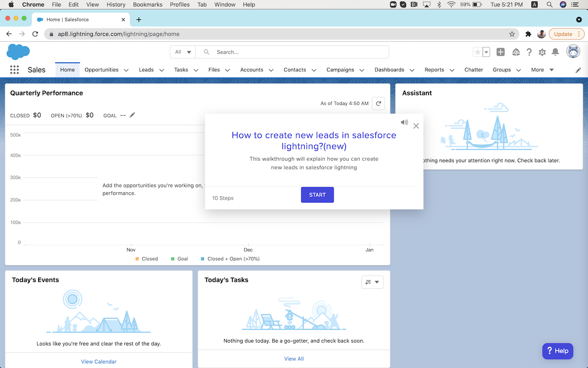Open the Reports tab

[x=434, y=70]
